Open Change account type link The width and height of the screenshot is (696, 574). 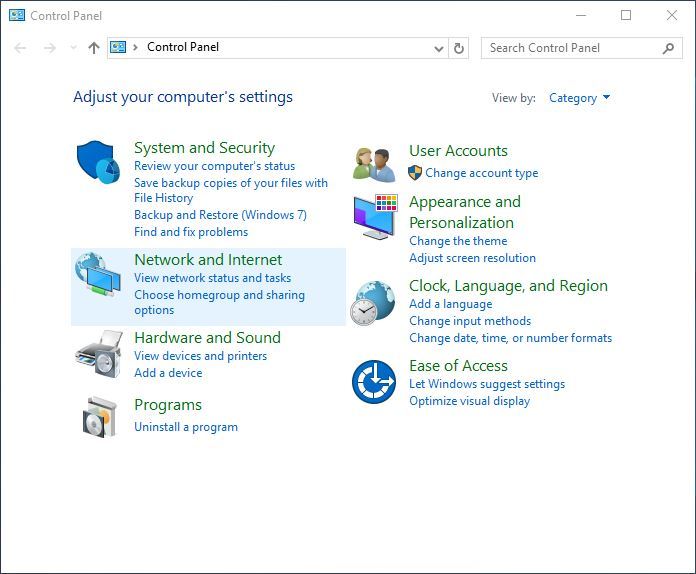(x=481, y=173)
